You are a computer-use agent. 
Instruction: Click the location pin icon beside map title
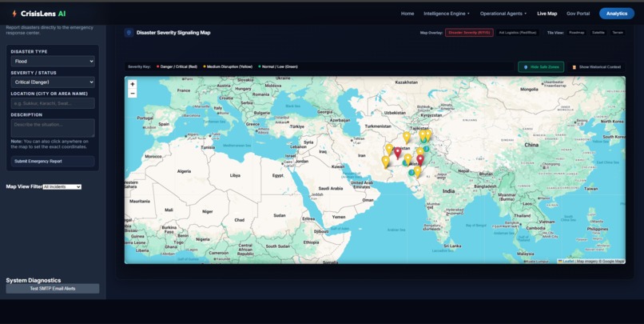129,33
